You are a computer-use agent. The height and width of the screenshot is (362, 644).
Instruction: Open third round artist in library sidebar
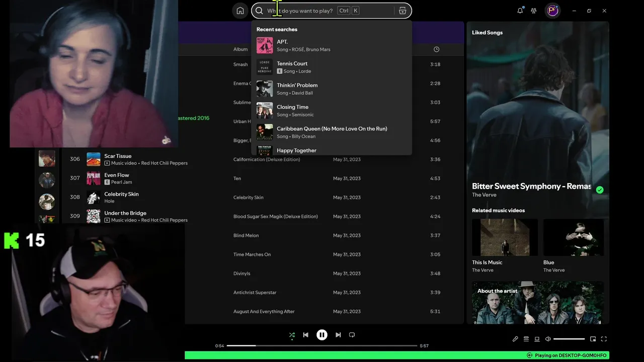pyautogui.click(x=47, y=202)
